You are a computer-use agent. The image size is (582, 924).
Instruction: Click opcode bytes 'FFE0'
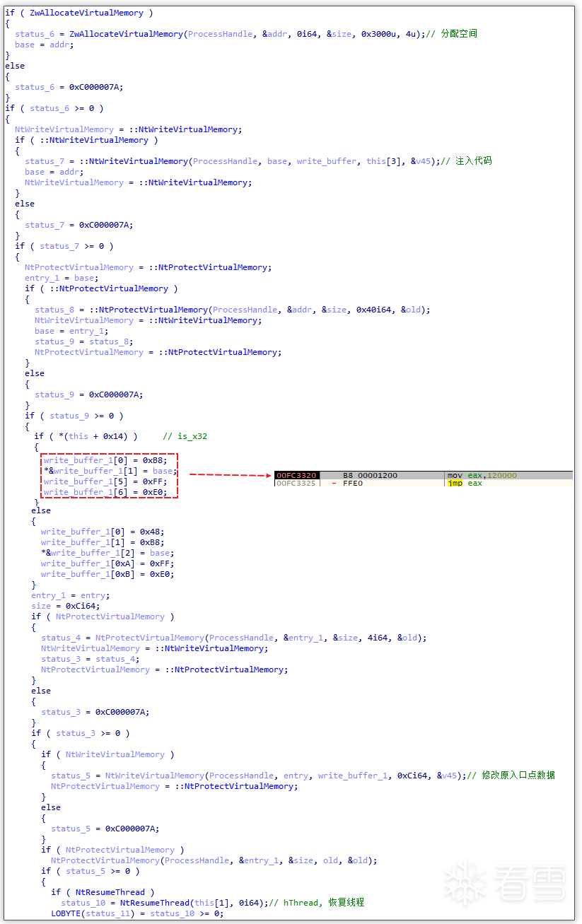[353, 484]
